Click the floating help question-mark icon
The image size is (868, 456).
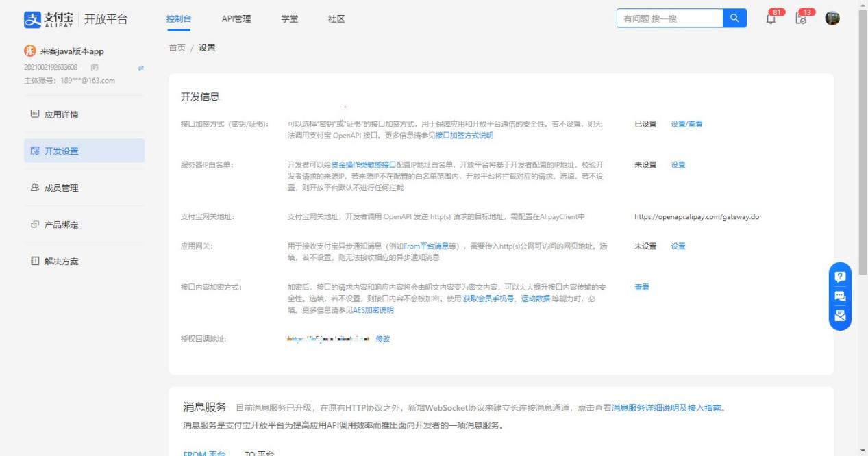click(841, 277)
